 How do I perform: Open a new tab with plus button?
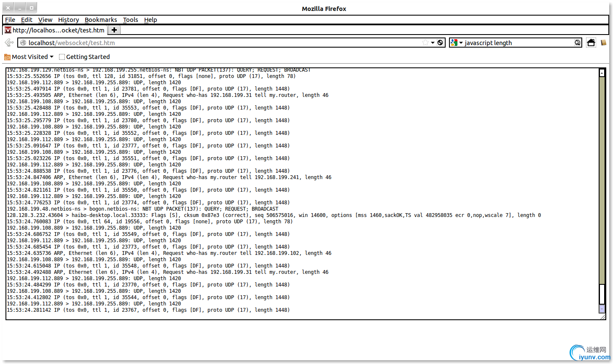114,30
